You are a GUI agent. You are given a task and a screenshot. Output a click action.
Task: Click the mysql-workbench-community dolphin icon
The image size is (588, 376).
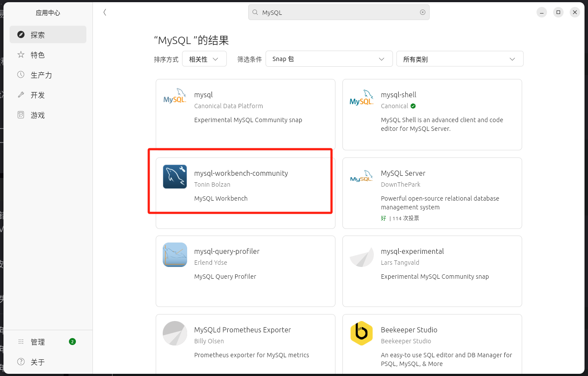(x=175, y=176)
